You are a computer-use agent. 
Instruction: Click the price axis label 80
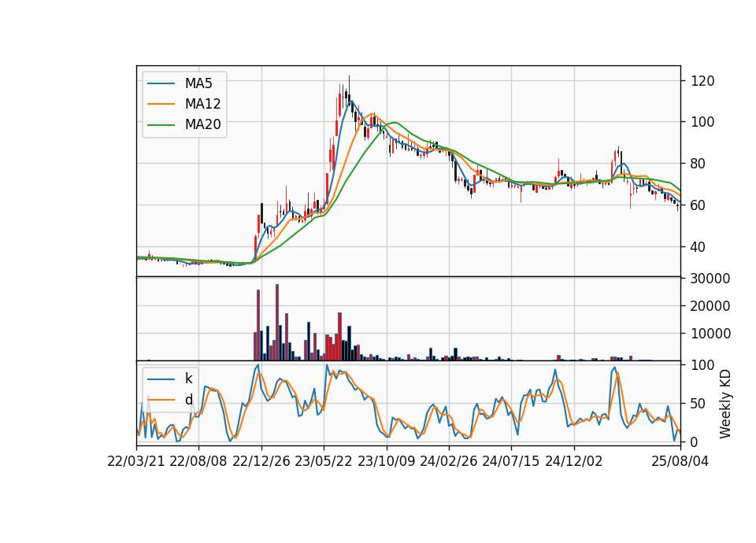click(699, 164)
